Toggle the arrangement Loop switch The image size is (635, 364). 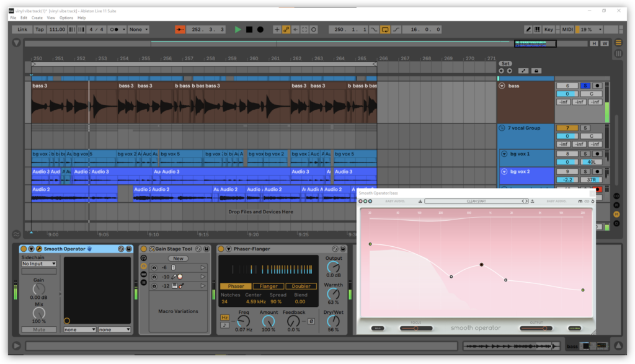385,30
